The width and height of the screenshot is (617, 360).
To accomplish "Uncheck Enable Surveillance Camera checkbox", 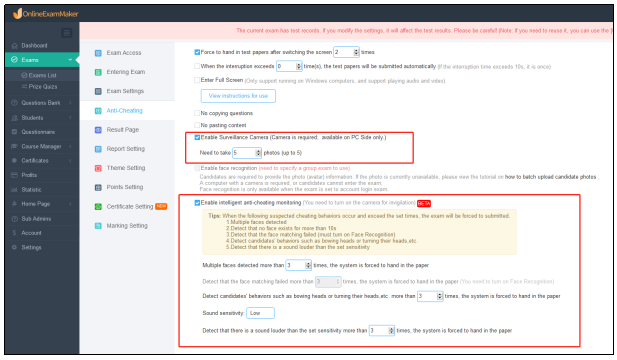I will click(x=197, y=137).
